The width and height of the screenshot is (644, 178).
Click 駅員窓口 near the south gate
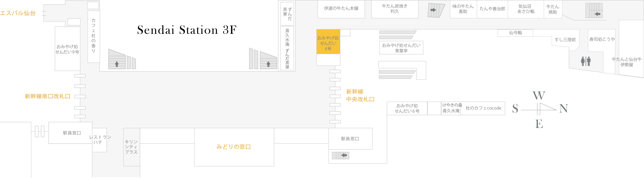(70, 133)
